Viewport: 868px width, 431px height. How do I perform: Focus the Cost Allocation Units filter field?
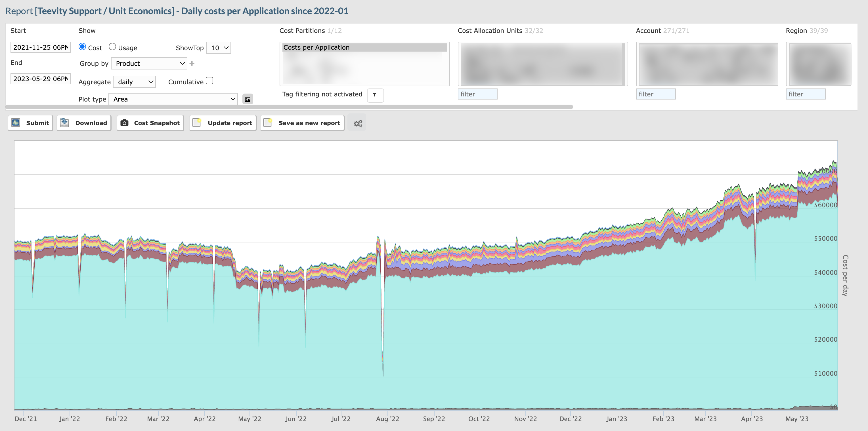coord(477,94)
